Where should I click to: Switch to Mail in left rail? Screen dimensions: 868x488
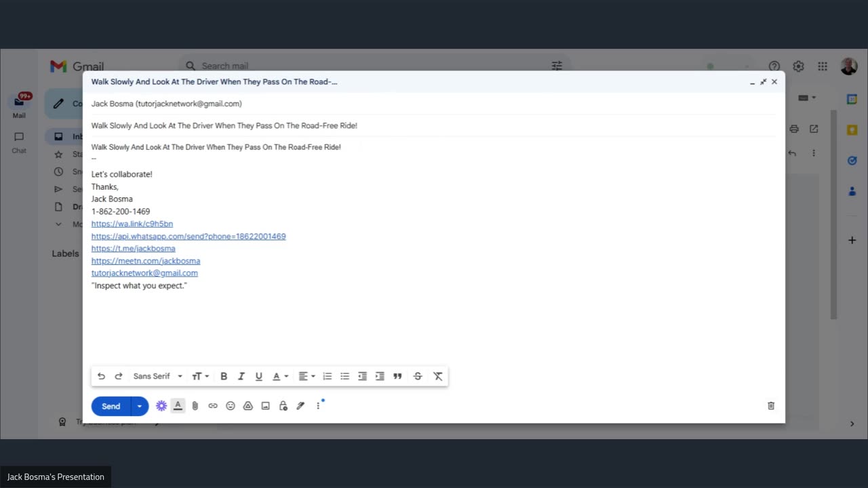click(x=19, y=105)
